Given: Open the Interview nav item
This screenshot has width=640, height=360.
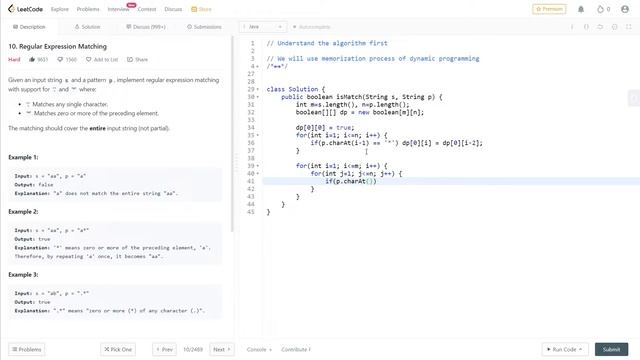Looking at the screenshot, I should [x=118, y=9].
